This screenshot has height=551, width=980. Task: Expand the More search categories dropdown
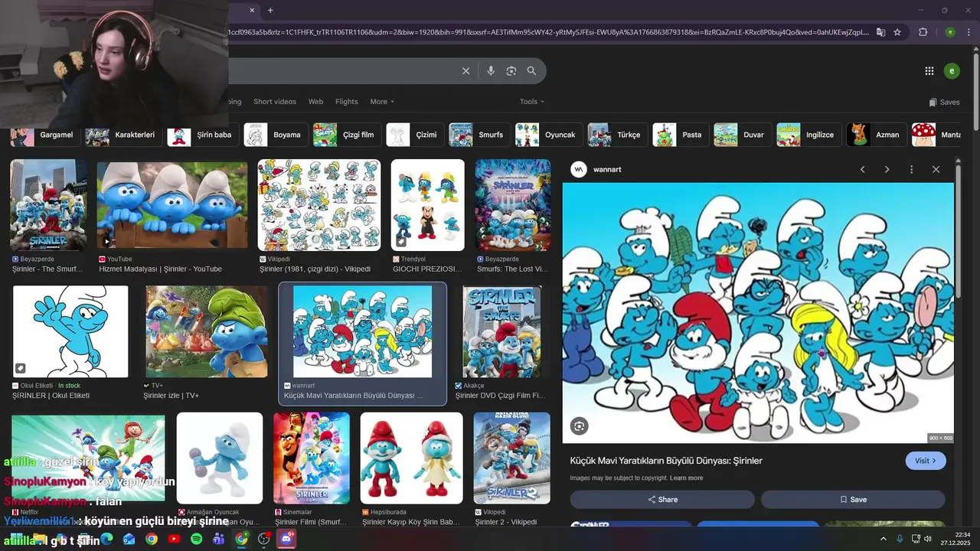pyautogui.click(x=382, y=102)
